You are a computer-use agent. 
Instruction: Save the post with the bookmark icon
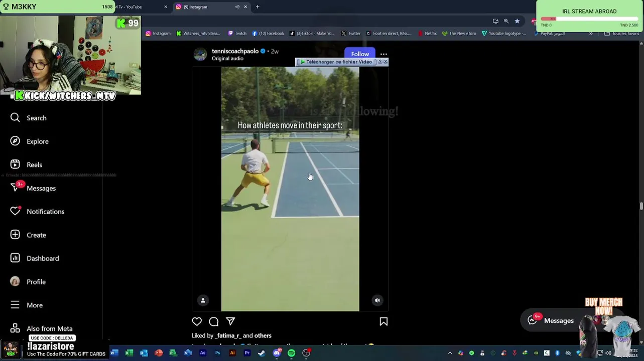tap(383, 321)
